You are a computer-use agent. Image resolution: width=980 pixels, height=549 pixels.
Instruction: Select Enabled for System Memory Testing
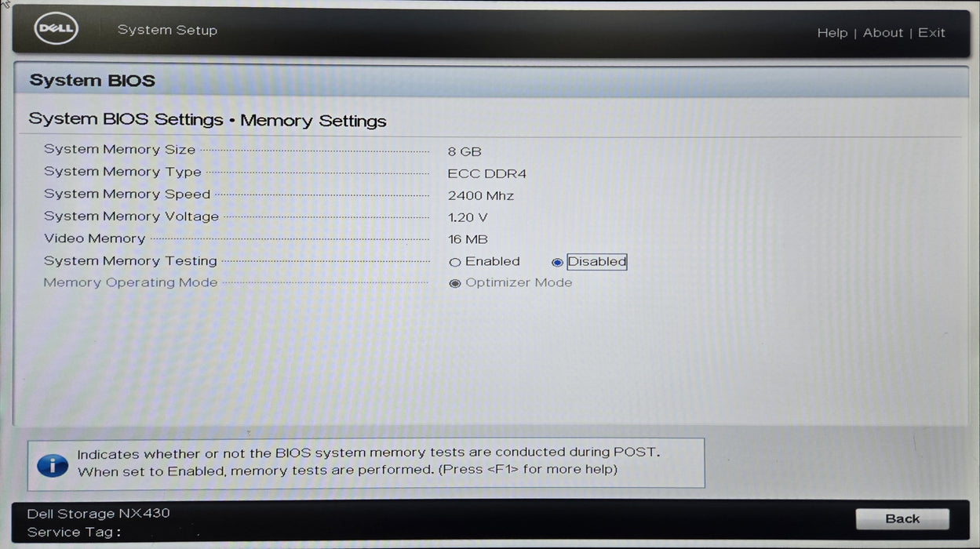[455, 262]
